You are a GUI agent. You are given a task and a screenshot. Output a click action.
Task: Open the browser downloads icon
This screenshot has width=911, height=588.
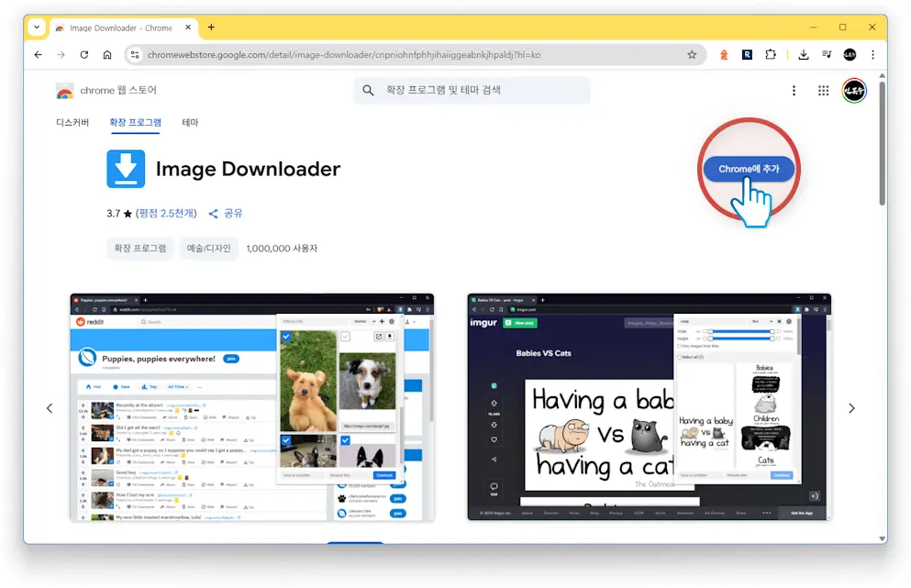(802, 54)
